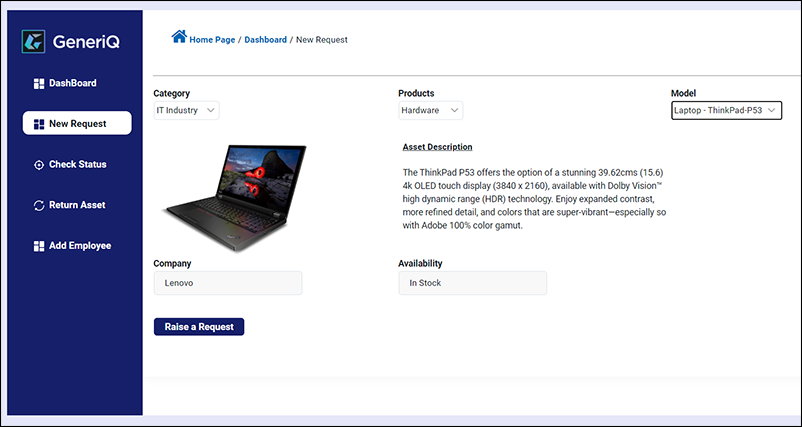Click the GeneriQ logo icon

click(x=33, y=41)
